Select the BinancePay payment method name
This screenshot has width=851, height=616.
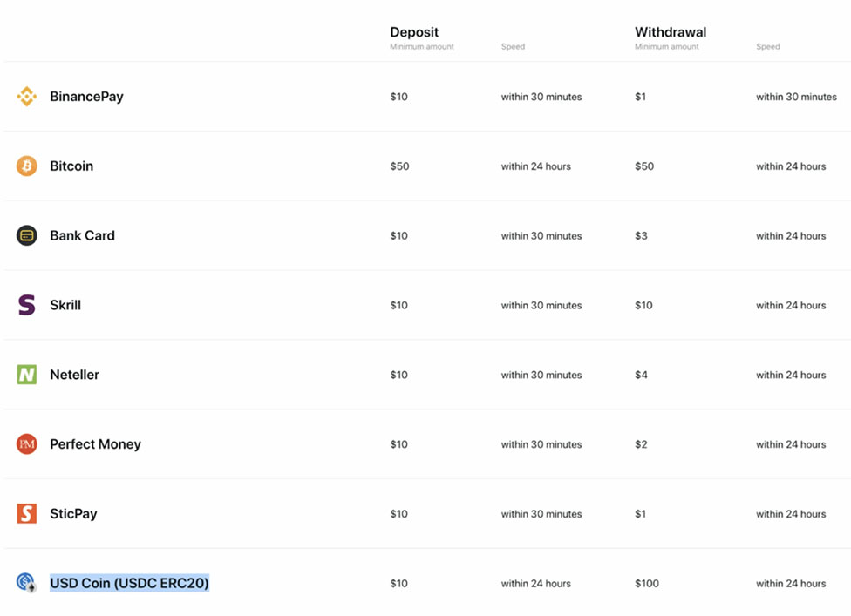point(86,97)
